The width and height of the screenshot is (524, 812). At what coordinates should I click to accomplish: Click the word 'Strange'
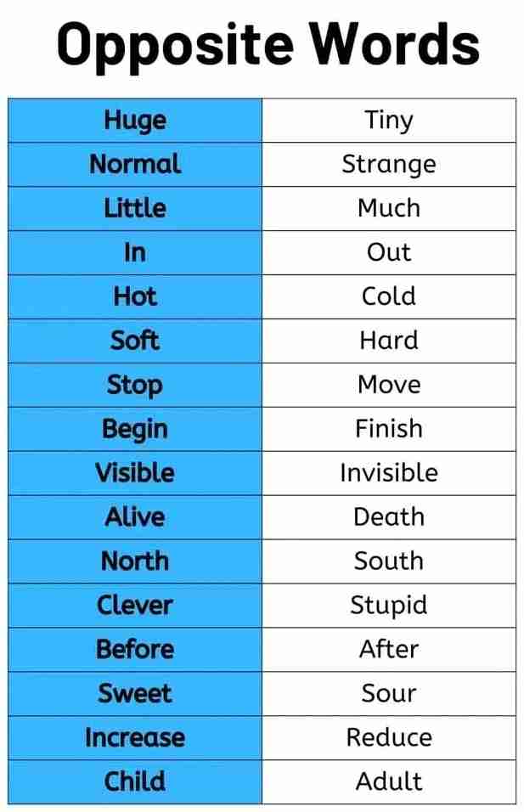click(x=389, y=164)
